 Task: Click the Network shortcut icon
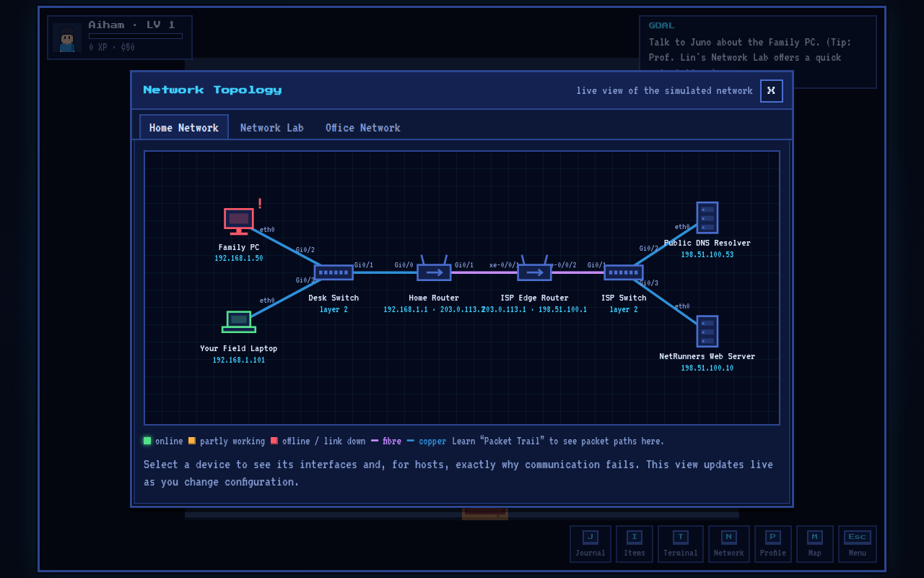[729, 544]
